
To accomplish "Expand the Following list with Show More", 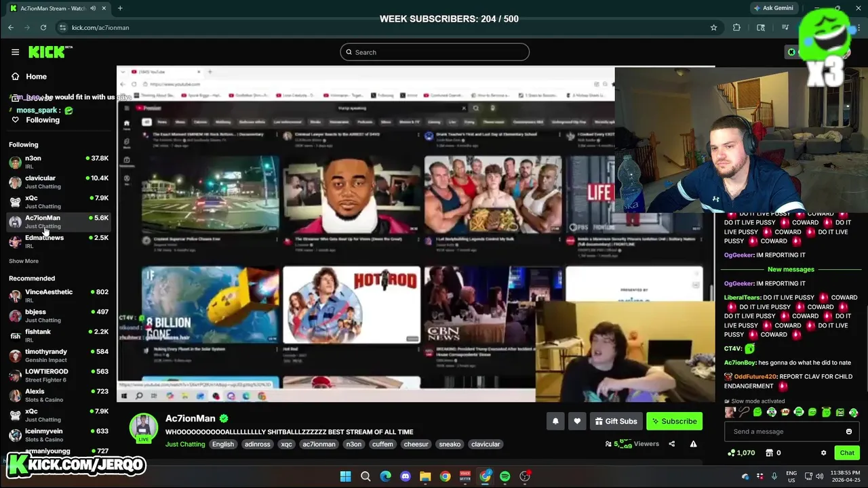I will coord(24,261).
